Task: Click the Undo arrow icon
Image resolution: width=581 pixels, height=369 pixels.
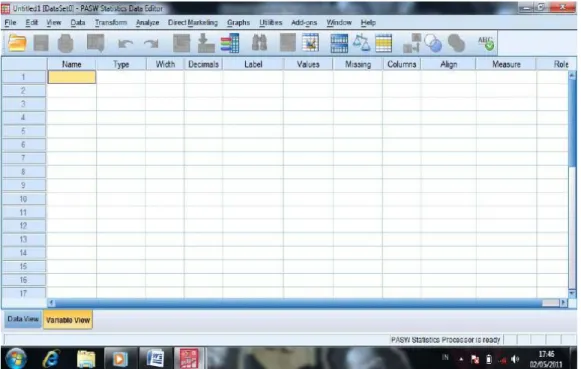Action: (125, 44)
